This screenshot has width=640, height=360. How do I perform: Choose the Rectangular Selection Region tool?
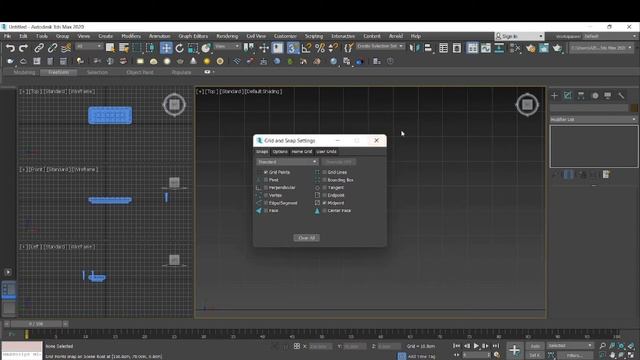(x=137, y=48)
